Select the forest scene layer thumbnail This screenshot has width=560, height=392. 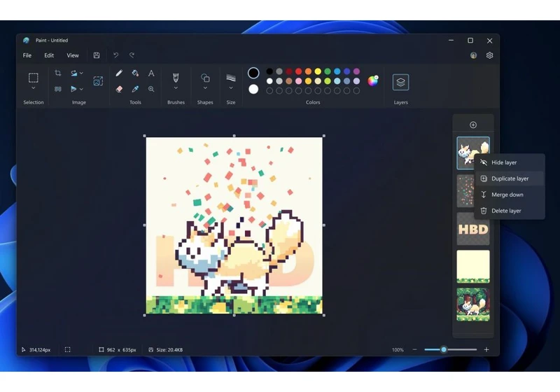tap(473, 304)
